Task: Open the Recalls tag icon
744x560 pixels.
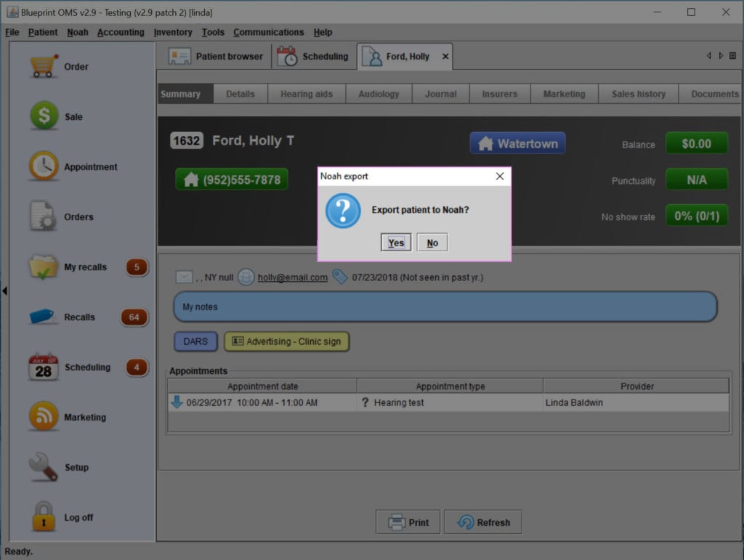Action: [x=42, y=317]
